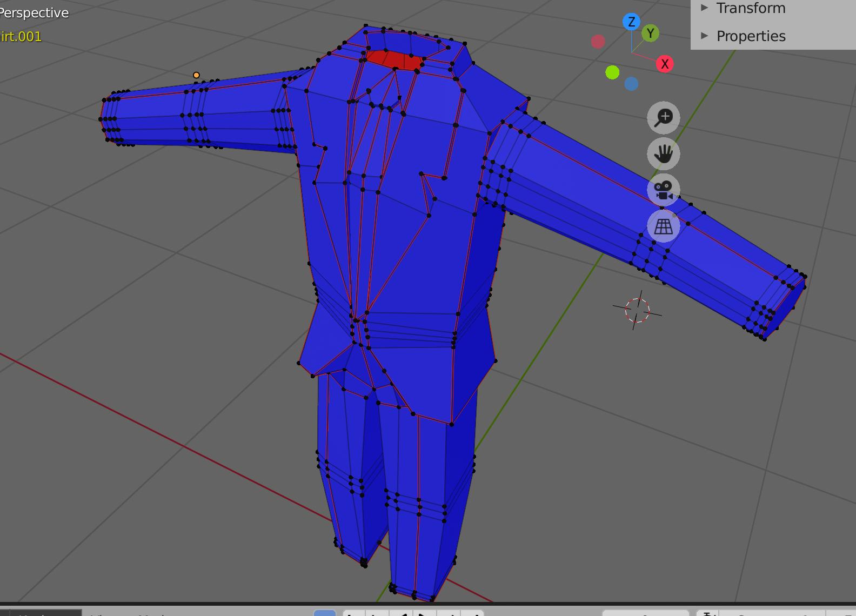Click the blue Z axis gizmo handle
The image size is (856, 616).
click(631, 22)
